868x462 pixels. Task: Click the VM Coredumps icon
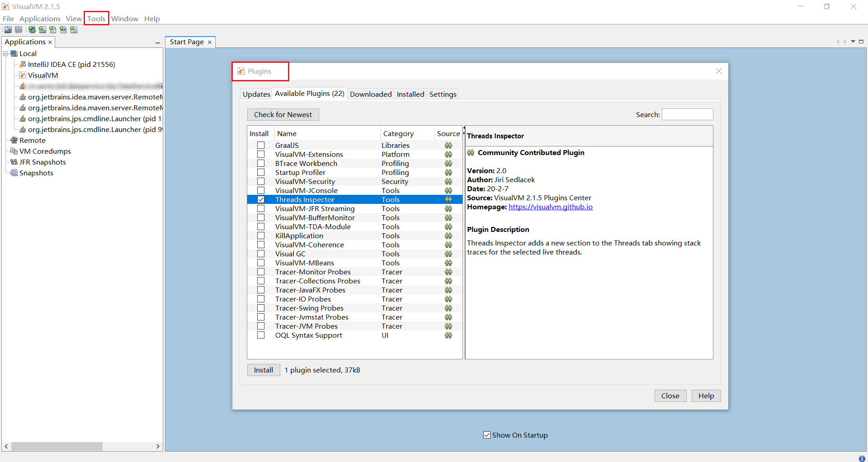coord(14,151)
